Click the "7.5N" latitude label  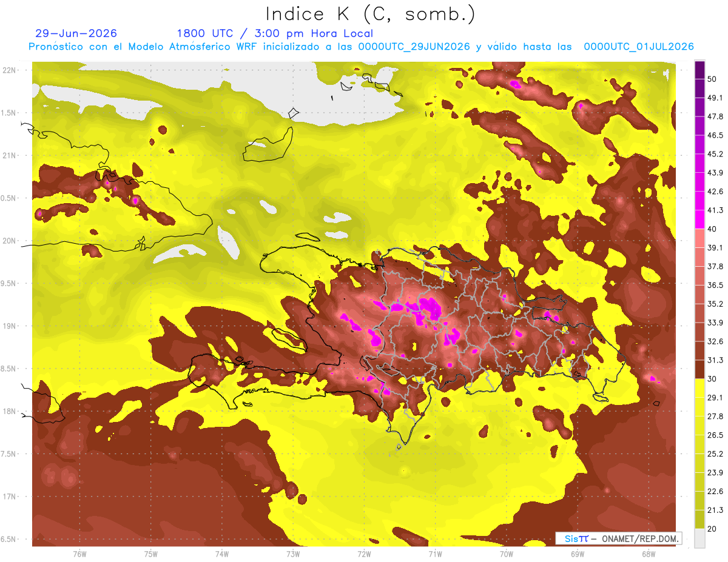tap(9, 453)
